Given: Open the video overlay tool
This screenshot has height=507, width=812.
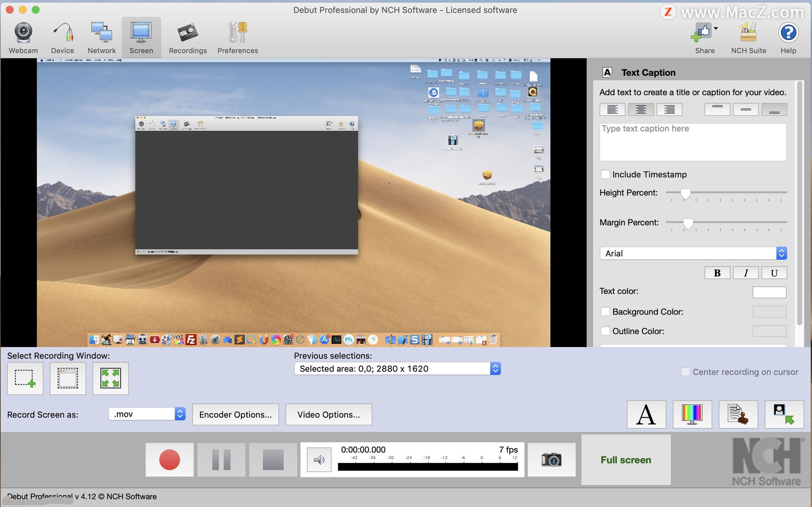Looking at the screenshot, I should (784, 414).
